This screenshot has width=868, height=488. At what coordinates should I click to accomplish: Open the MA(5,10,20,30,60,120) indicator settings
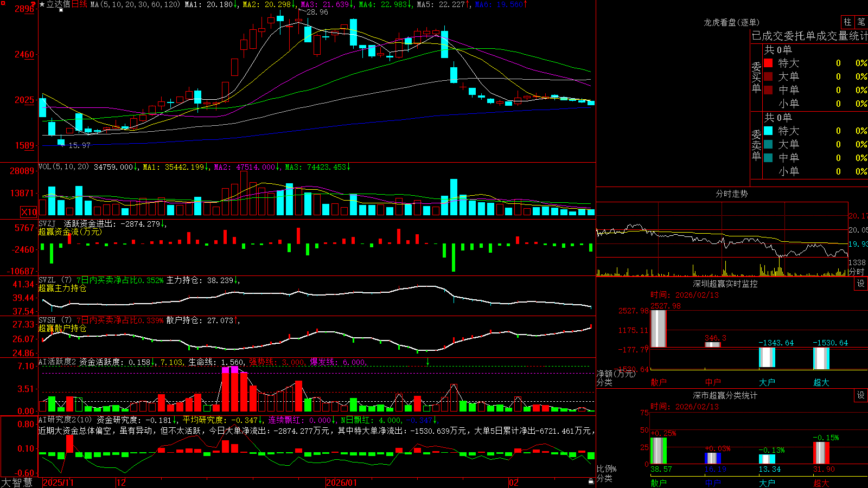tap(135, 4)
